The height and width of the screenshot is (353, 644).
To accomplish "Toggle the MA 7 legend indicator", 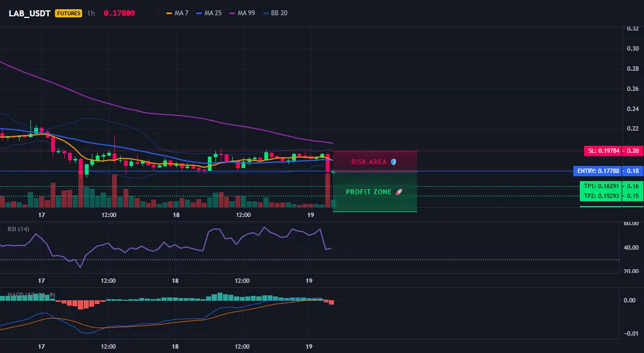I will click(177, 13).
